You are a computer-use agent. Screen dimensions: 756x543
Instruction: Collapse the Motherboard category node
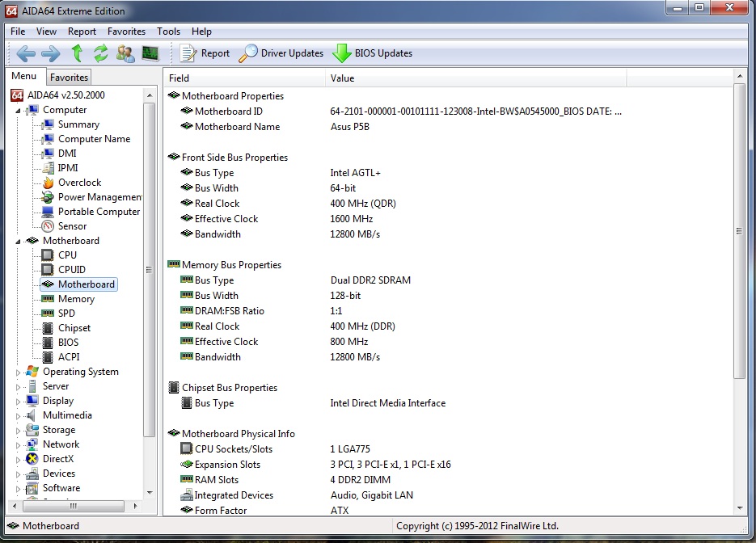(x=18, y=241)
